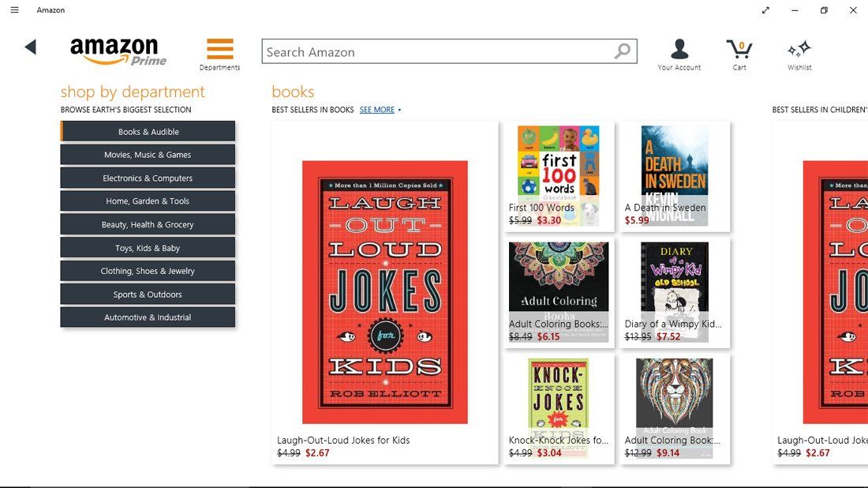The height and width of the screenshot is (488, 868).
Task: Click the search magnifier icon
Action: 623,52
